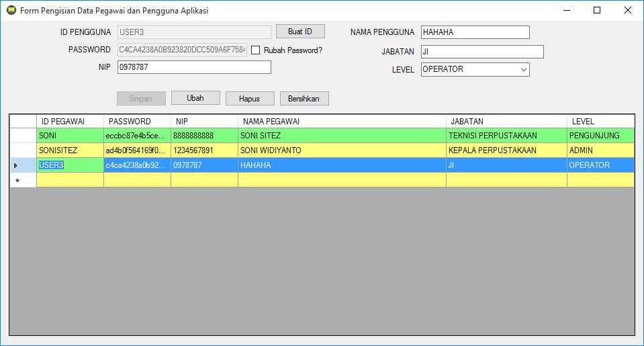Click into the JABATAN text field

point(481,52)
